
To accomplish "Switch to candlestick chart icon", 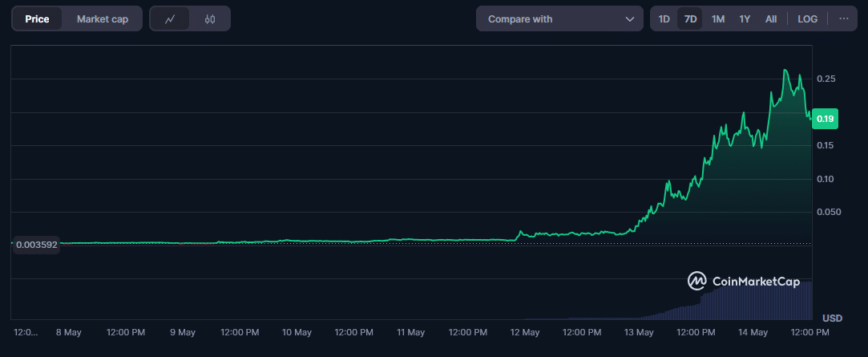I will (x=210, y=19).
